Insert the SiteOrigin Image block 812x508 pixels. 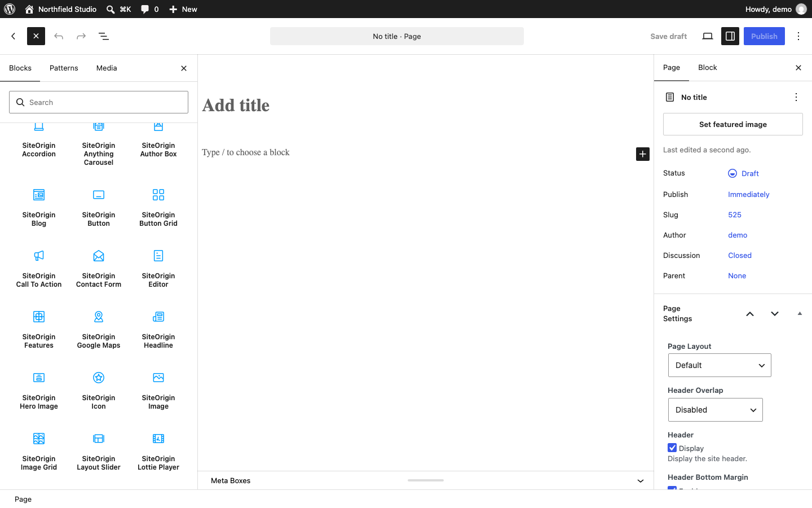point(158,390)
